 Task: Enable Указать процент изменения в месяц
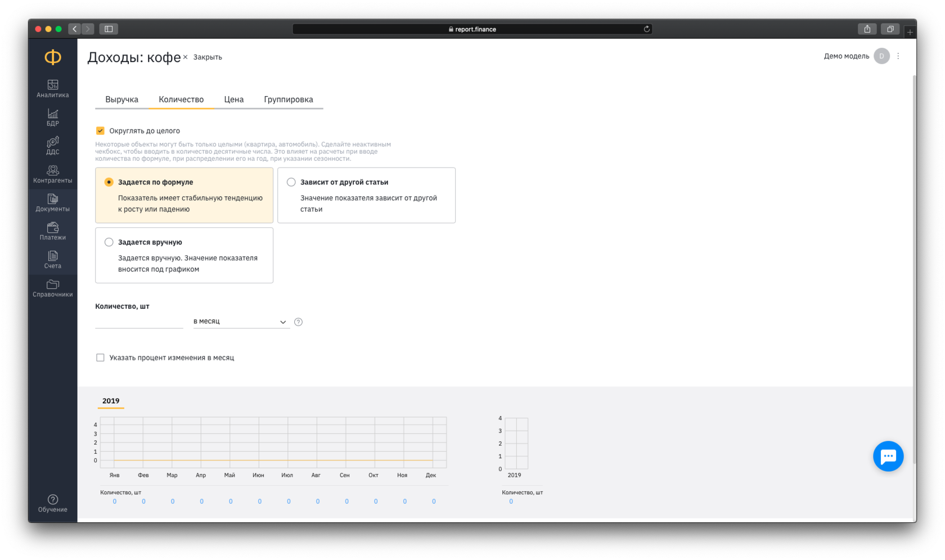tap(100, 358)
